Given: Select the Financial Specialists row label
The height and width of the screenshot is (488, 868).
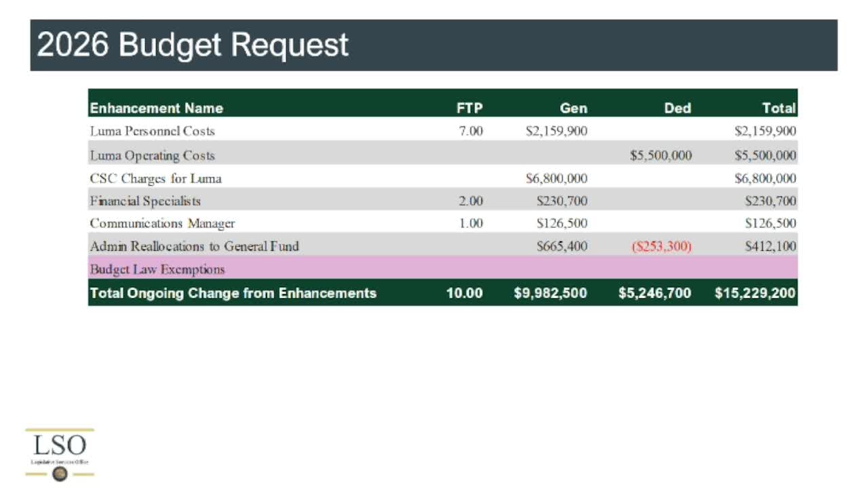Looking at the screenshot, I should 145,201.
